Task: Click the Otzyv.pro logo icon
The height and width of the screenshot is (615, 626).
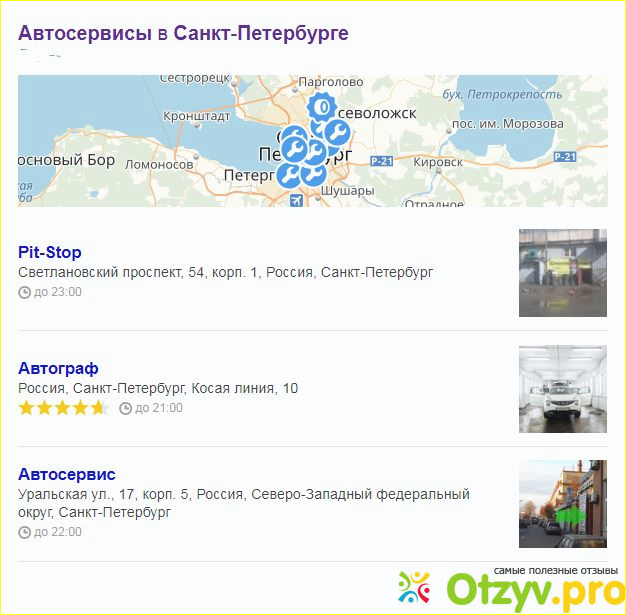Action: [413, 586]
